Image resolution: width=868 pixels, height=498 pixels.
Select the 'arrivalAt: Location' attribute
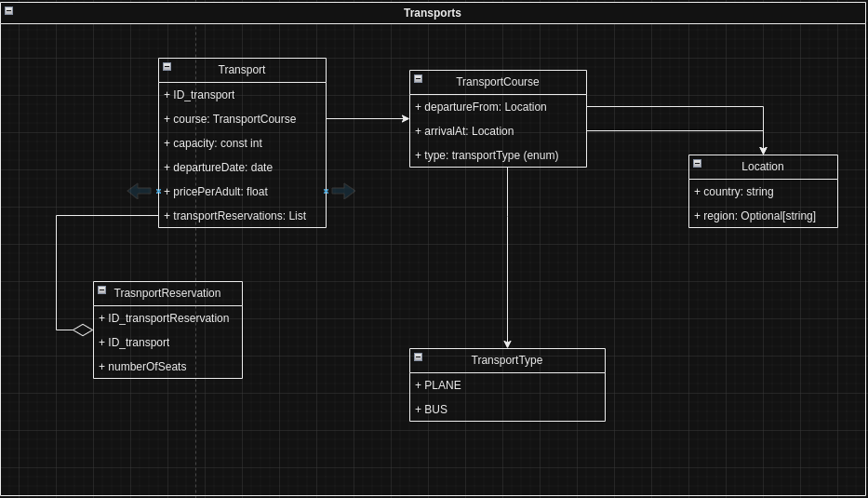498,131
